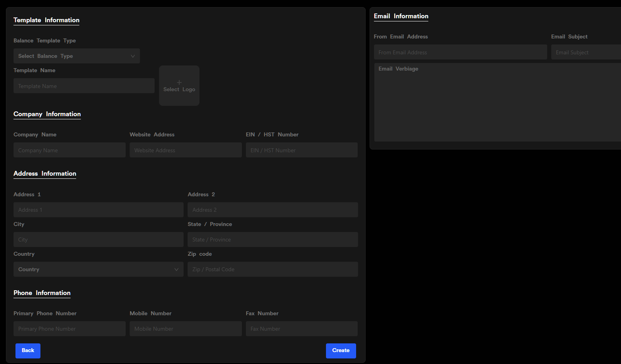Click the From Email Address field
The height and width of the screenshot is (364, 621).
pyautogui.click(x=460, y=52)
